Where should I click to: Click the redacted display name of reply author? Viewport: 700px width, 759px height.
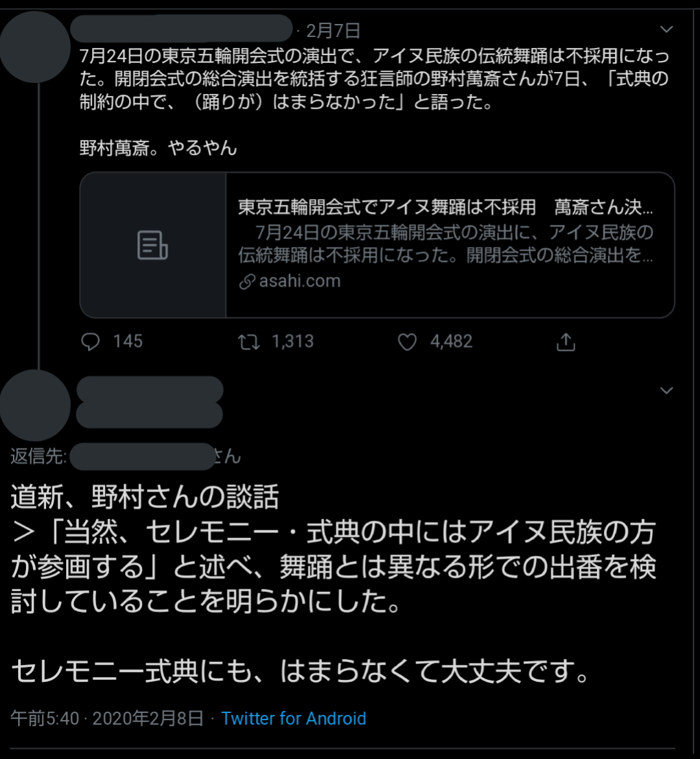[150, 390]
